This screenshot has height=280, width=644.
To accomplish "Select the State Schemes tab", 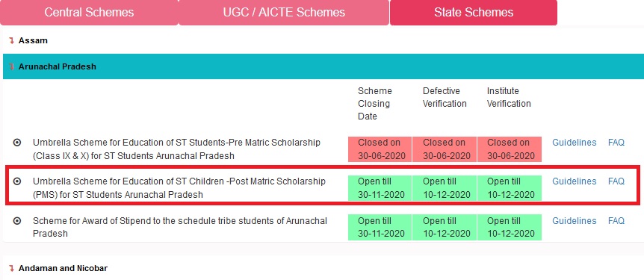I will tap(474, 12).
